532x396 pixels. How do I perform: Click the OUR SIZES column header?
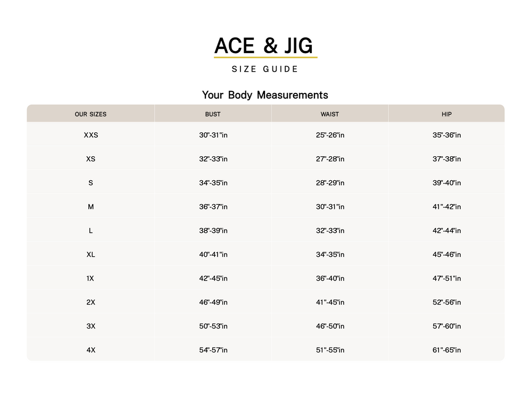tap(90, 114)
